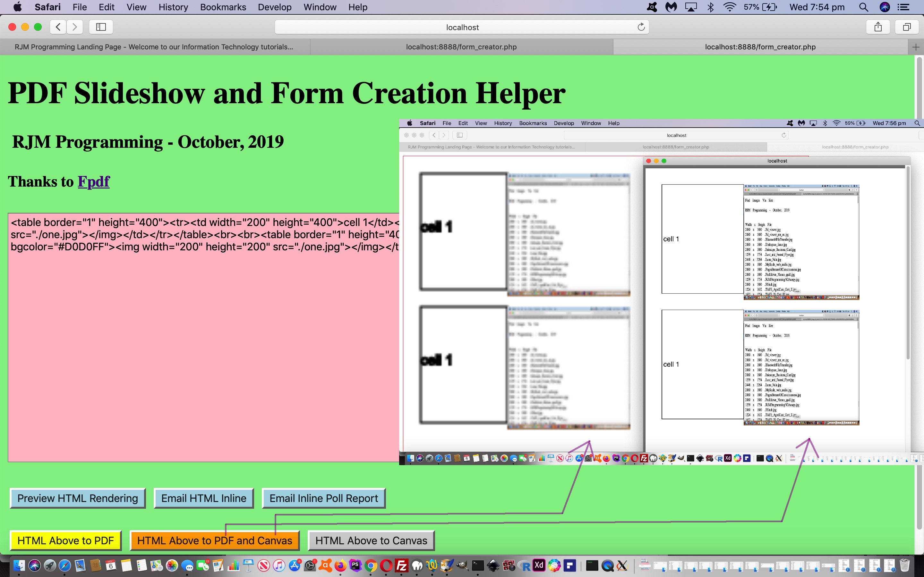Open Notification Center list icon
The height and width of the screenshot is (577, 924).
(x=903, y=7)
